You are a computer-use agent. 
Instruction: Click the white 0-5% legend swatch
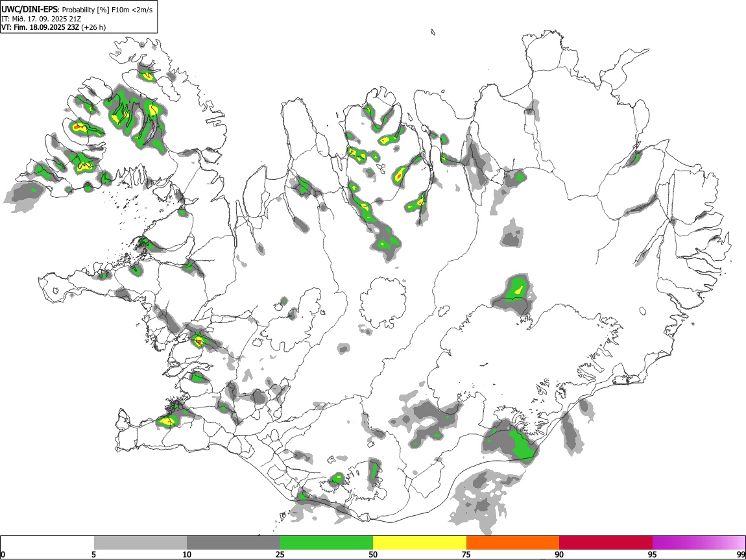[x=47, y=542]
